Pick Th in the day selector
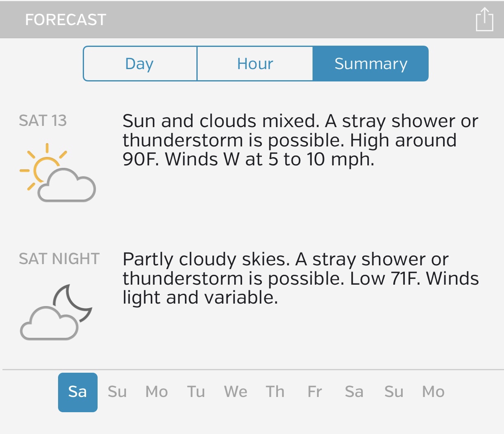The width and height of the screenshot is (504, 434). (x=275, y=392)
